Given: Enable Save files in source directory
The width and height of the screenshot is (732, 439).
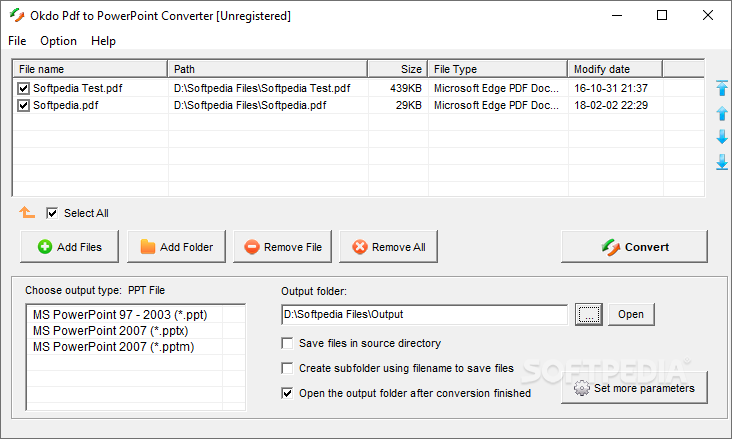Looking at the screenshot, I should [287, 343].
